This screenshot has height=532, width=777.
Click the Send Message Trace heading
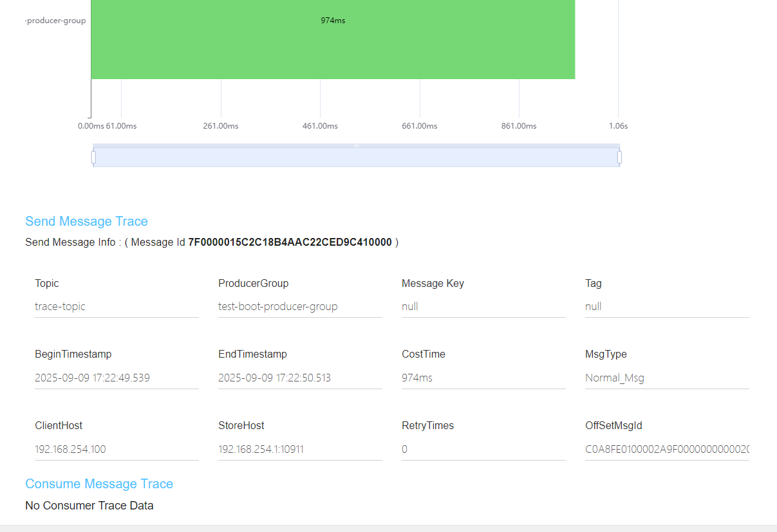point(86,221)
